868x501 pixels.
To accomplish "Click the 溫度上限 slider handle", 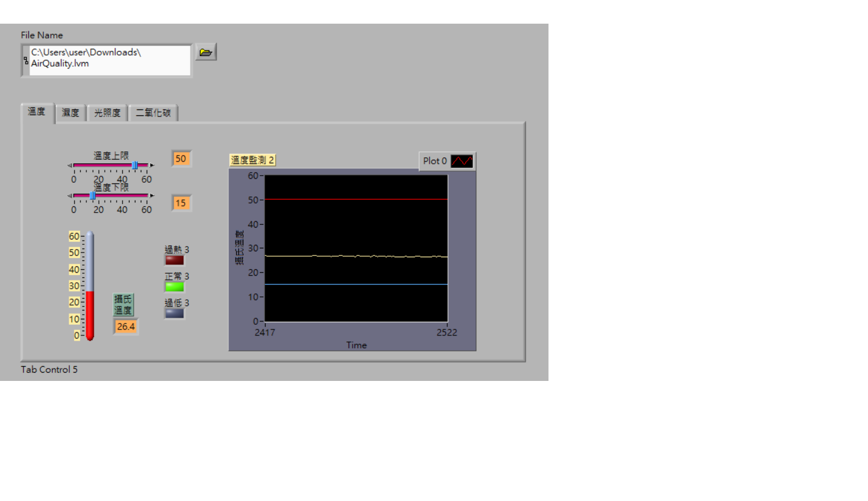I will coord(135,166).
